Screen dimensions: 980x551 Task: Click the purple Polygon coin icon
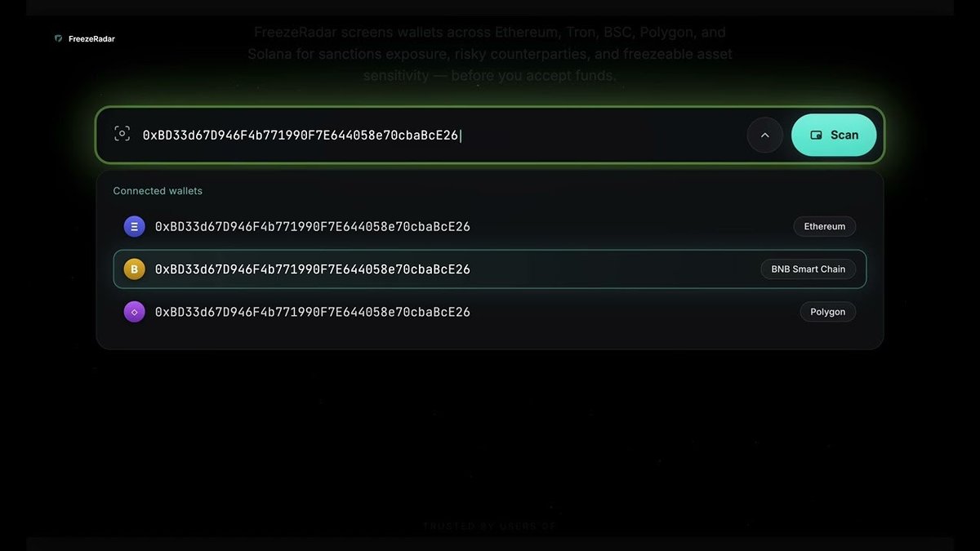pyautogui.click(x=134, y=311)
